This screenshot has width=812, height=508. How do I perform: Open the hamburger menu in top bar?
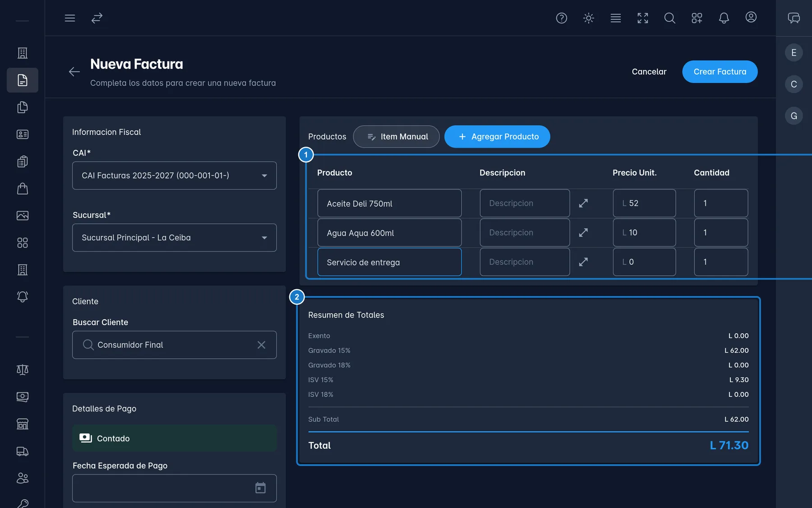coord(70,18)
